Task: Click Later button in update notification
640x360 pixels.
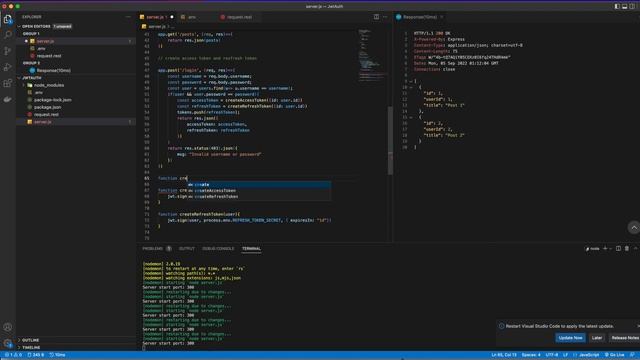Action: pyautogui.click(x=597, y=338)
